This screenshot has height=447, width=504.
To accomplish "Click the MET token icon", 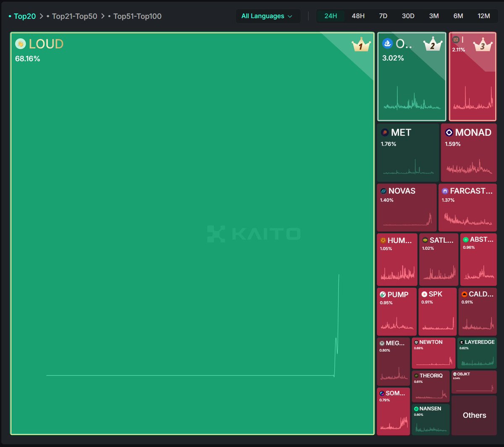I will [x=385, y=133].
